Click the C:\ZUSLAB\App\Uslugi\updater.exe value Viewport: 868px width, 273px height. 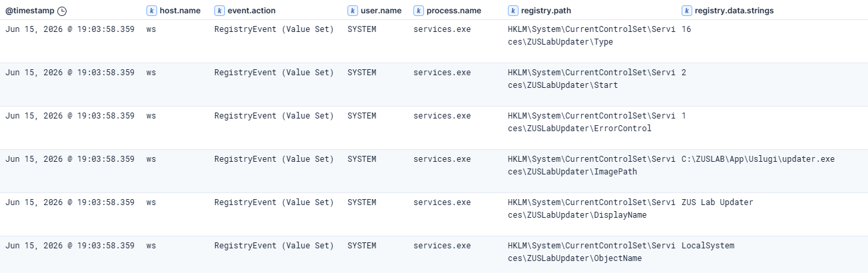point(758,159)
